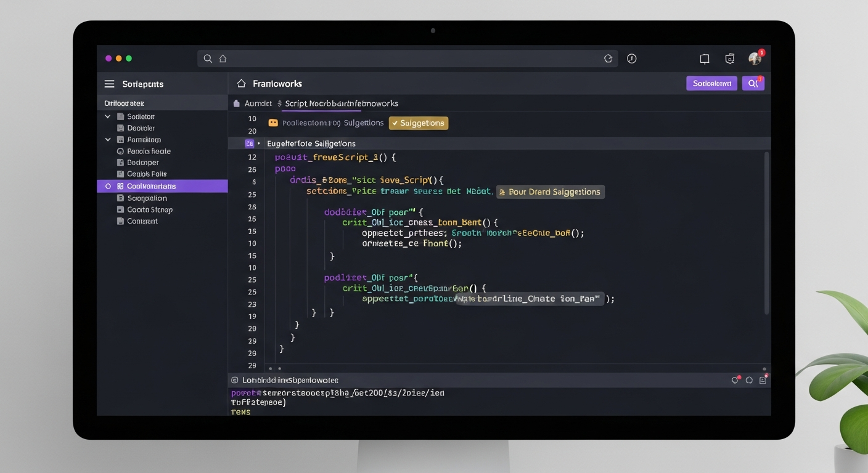Click the Eugetlerfote Salfigetions header row
868x473 pixels.
pyautogui.click(x=499, y=144)
